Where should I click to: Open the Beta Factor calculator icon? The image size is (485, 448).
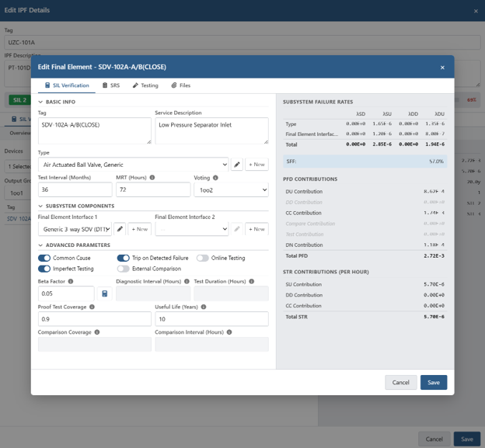(x=105, y=293)
